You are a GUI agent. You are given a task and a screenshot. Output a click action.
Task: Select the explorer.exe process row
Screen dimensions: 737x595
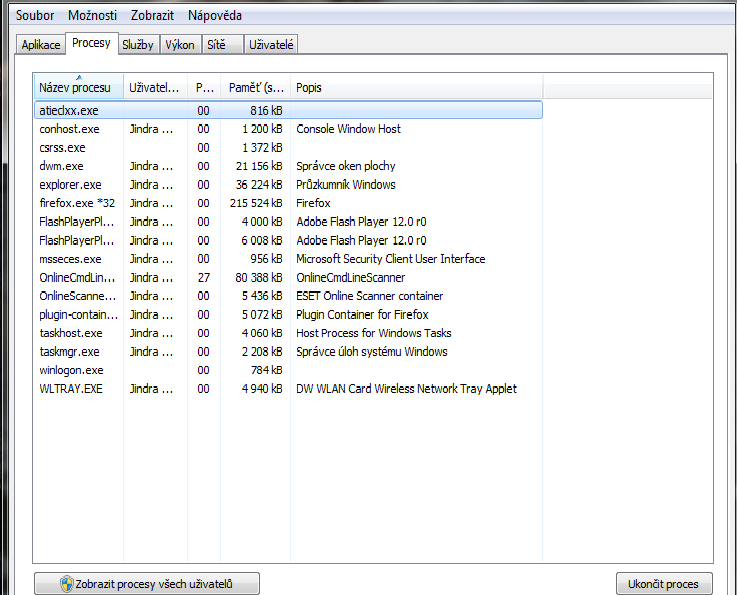coord(70,185)
